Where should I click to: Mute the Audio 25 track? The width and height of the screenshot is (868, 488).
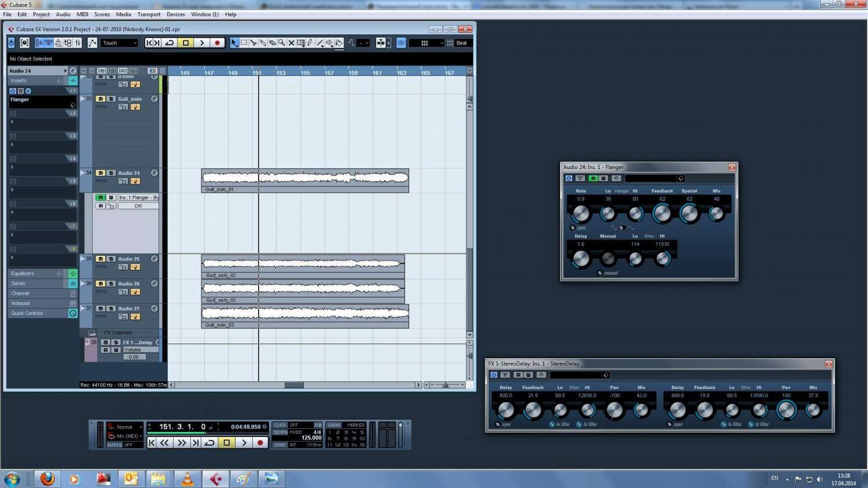click(x=101, y=259)
